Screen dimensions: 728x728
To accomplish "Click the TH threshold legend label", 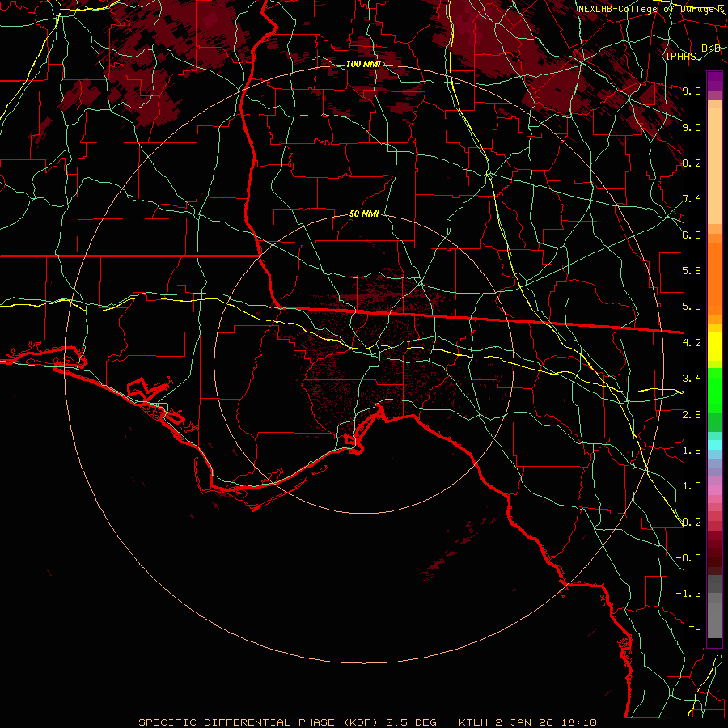I will pyautogui.click(x=695, y=630).
